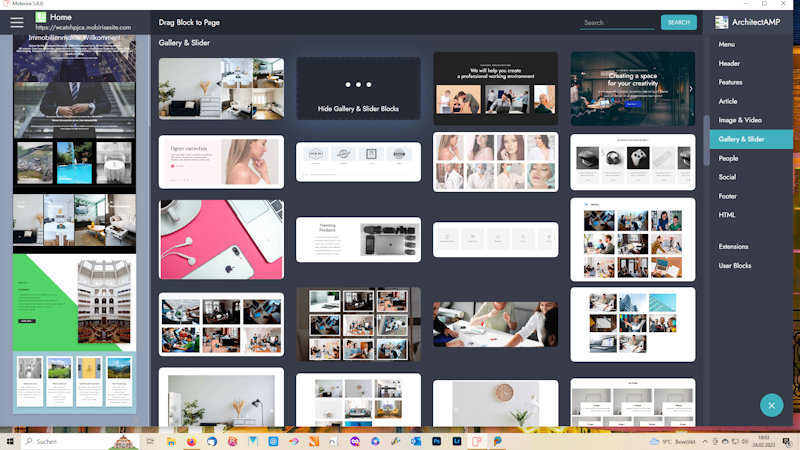Viewport: 800px width, 450px height.
Task: Select the Features block category
Action: 730,82
